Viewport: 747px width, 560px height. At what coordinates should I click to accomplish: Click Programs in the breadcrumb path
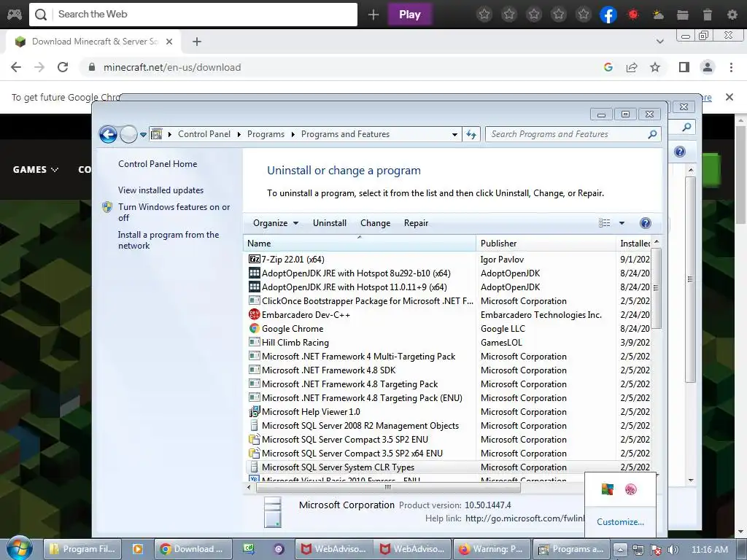coord(266,134)
